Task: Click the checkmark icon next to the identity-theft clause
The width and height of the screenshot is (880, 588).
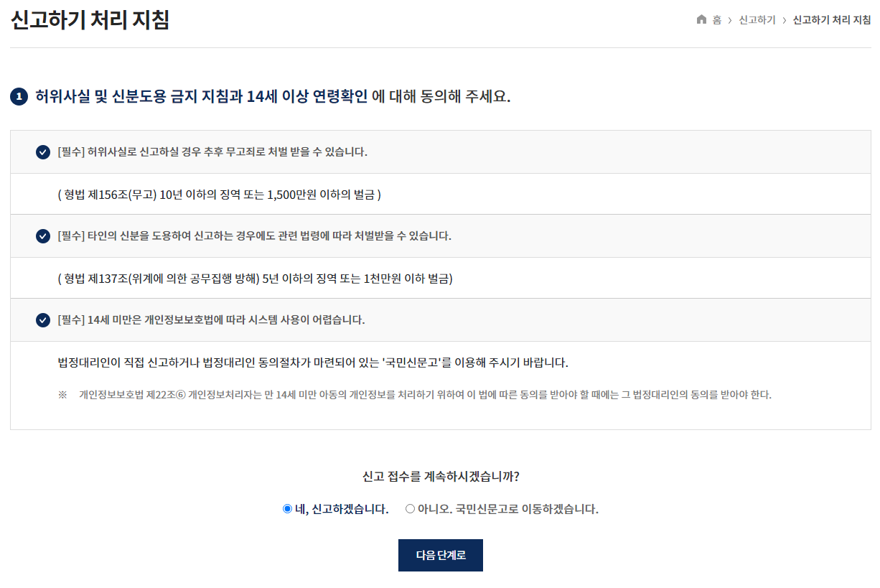Action: (43, 235)
